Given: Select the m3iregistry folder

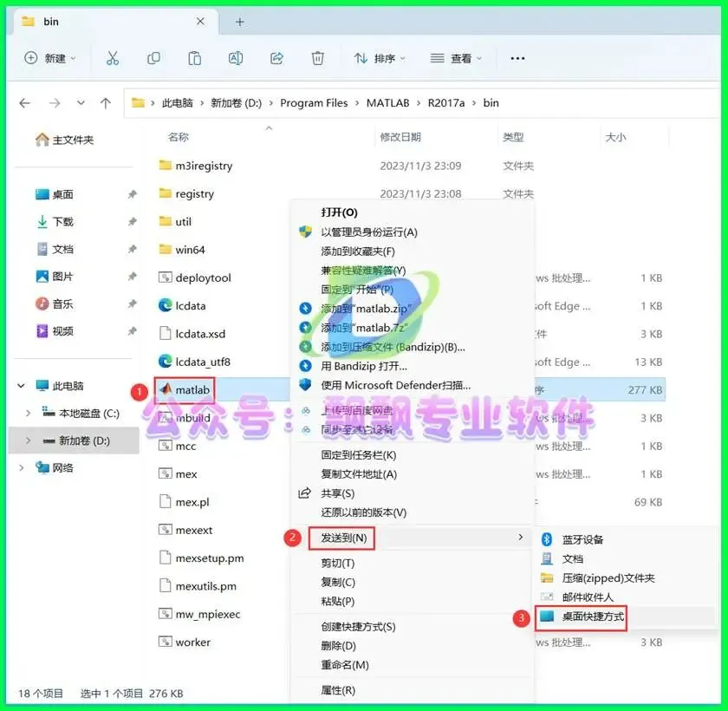Looking at the screenshot, I should click(x=196, y=166).
